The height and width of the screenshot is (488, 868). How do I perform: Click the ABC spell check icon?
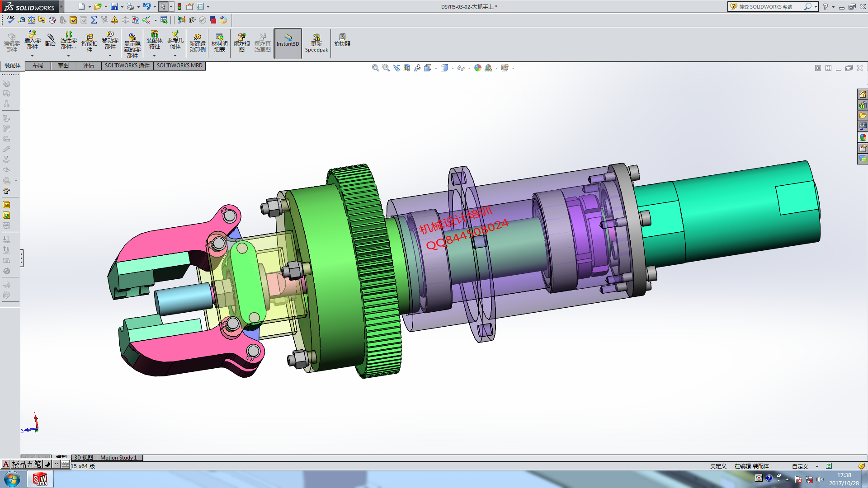point(10,20)
